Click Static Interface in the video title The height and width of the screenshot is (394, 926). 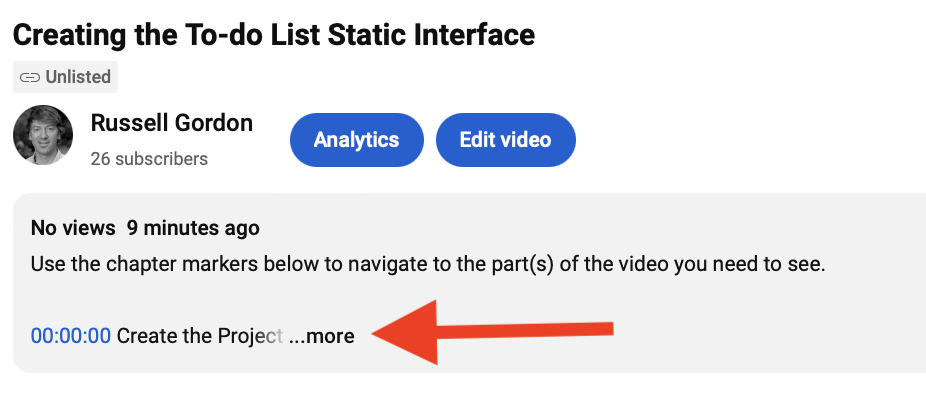pyautogui.click(x=431, y=35)
